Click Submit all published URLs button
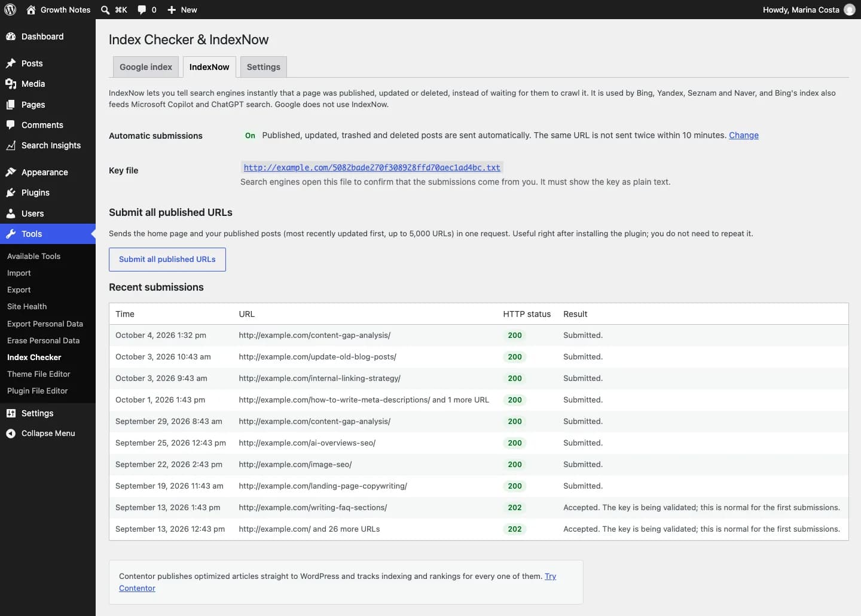The width and height of the screenshot is (861, 616). point(167,260)
